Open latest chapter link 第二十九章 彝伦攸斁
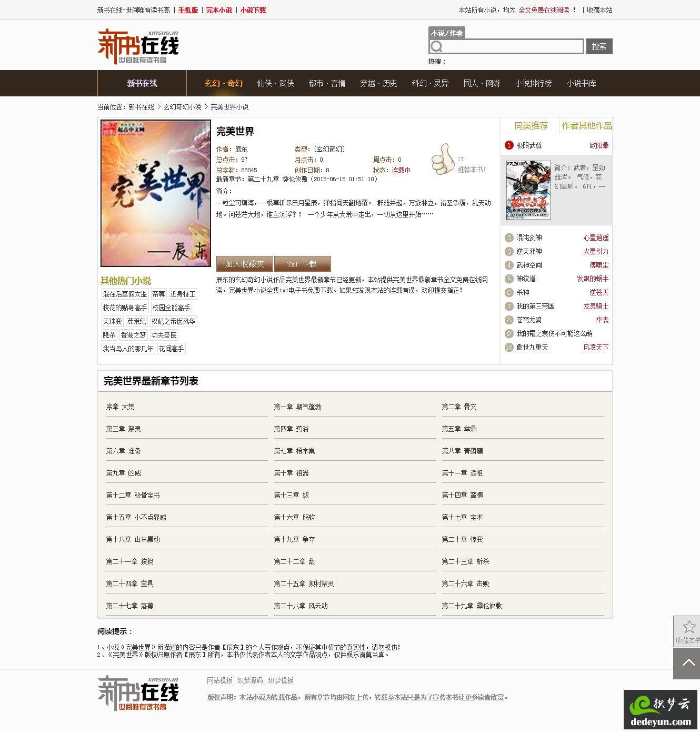This screenshot has width=700, height=732. point(277,179)
